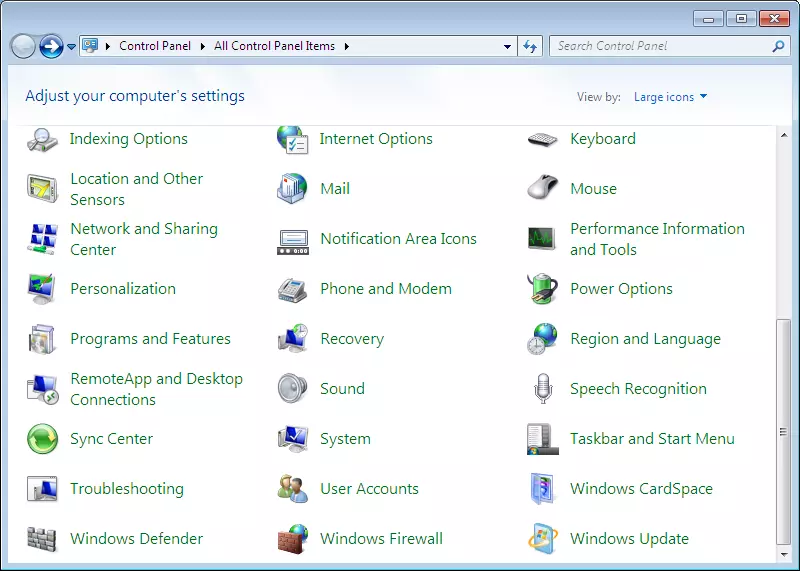The height and width of the screenshot is (571, 800).
Task: Open the green Sync Center icon
Action: coord(42,439)
